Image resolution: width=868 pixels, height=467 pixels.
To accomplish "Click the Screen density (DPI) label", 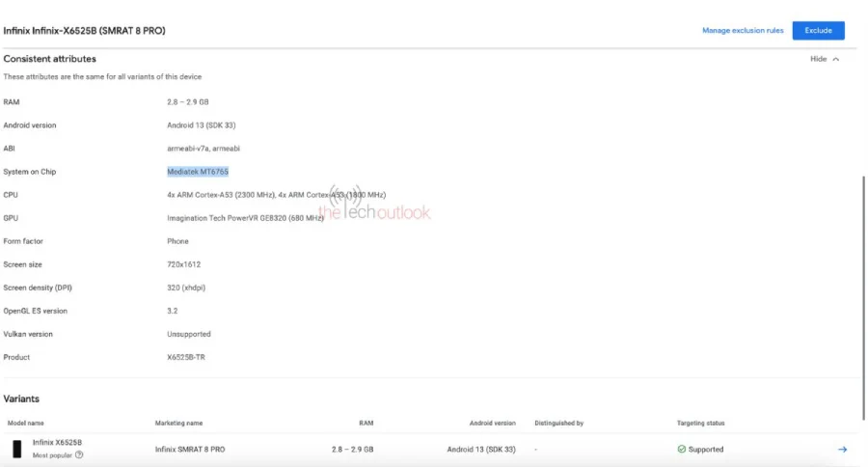I will point(38,288).
